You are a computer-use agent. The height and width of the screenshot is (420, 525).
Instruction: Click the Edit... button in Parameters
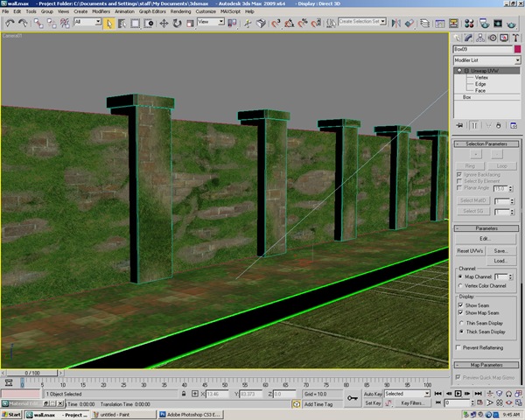(485, 237)
